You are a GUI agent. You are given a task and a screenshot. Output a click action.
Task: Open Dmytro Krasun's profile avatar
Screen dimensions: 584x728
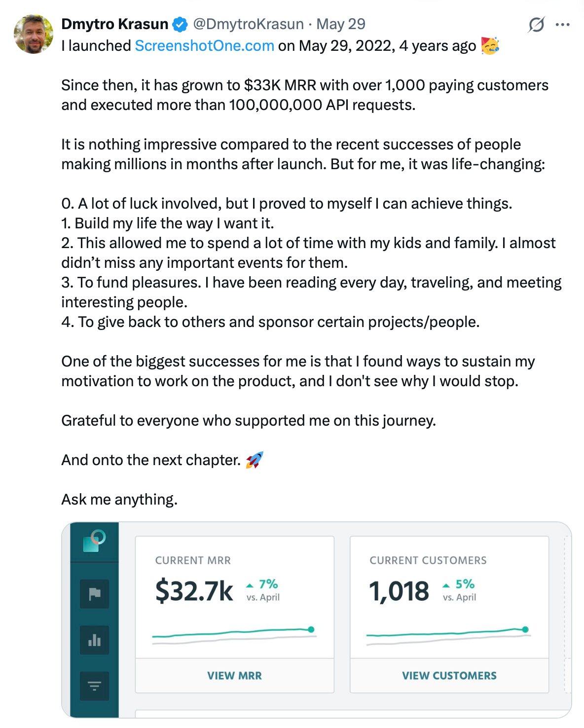(34, 34)
